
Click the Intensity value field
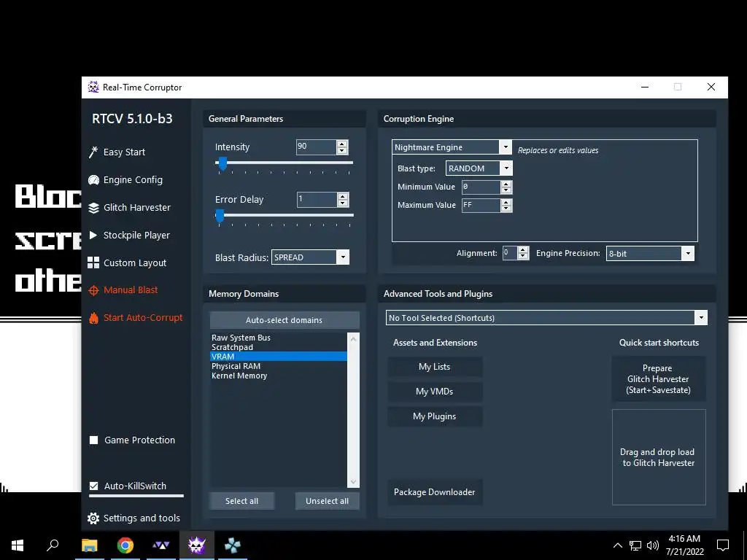316,147
